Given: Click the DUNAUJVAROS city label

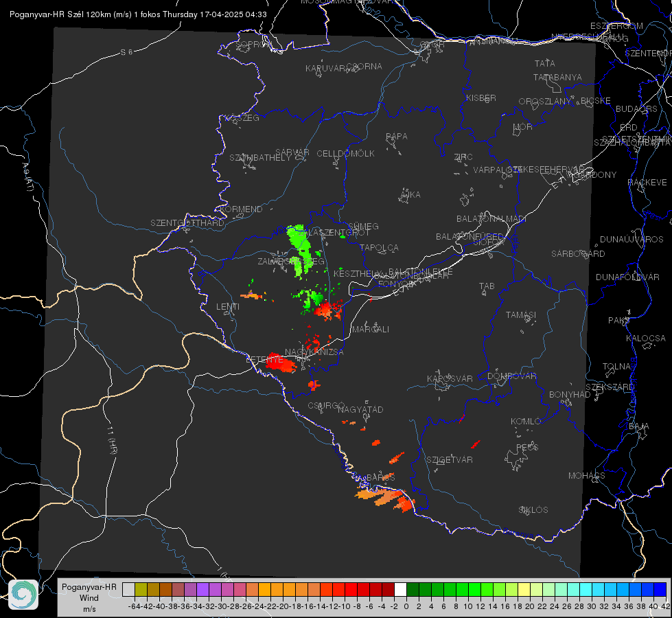Looking at the screenshot, I should 632,240.
